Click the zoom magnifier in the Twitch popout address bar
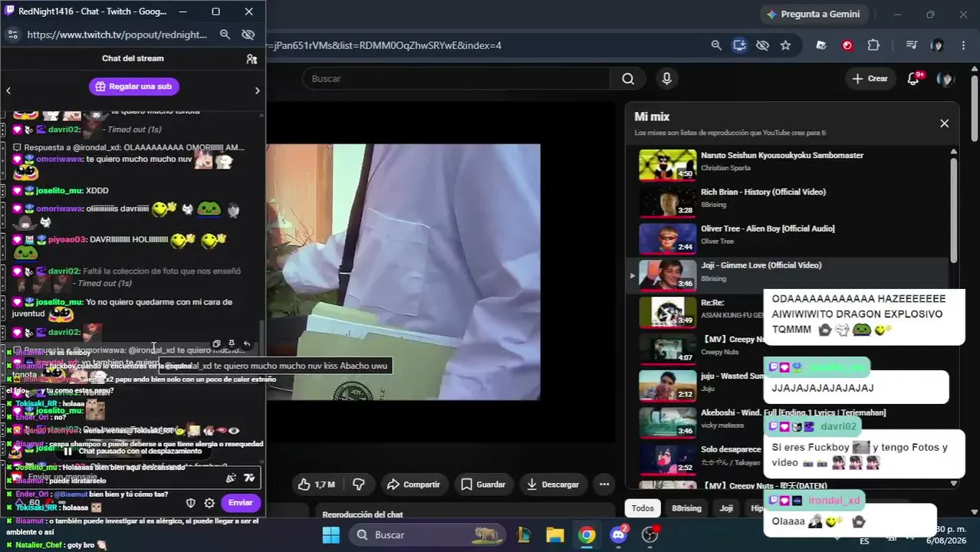The image size is (980, 552). [x=225, y=34]
